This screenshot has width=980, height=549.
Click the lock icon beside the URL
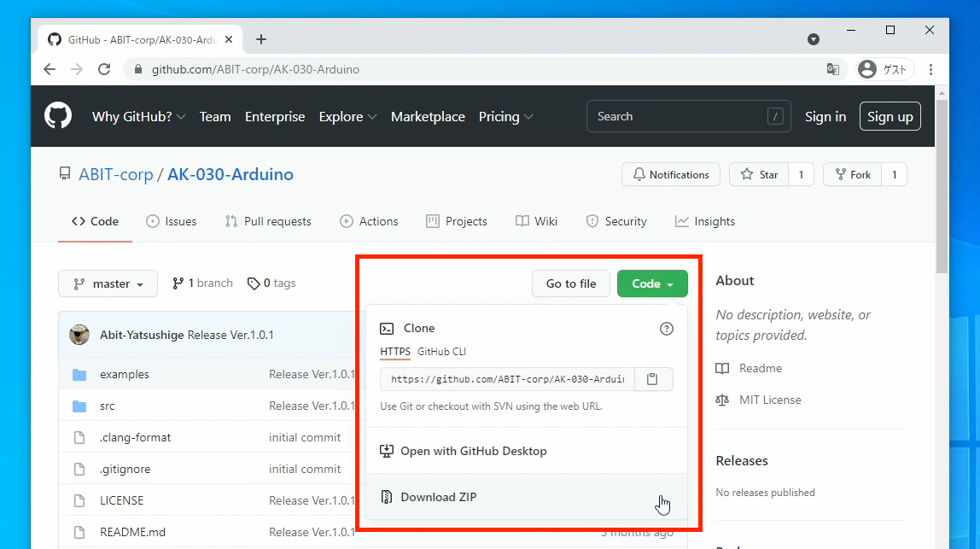[x=138, y=69]
